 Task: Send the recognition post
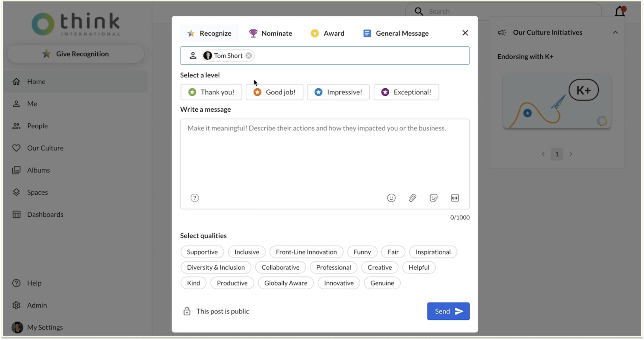coord(448,311)
